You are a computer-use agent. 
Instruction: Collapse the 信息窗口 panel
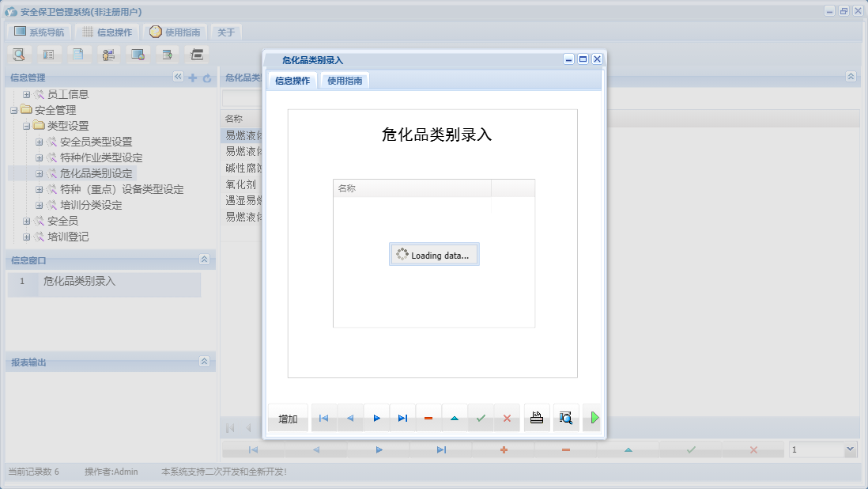[205, 260]
